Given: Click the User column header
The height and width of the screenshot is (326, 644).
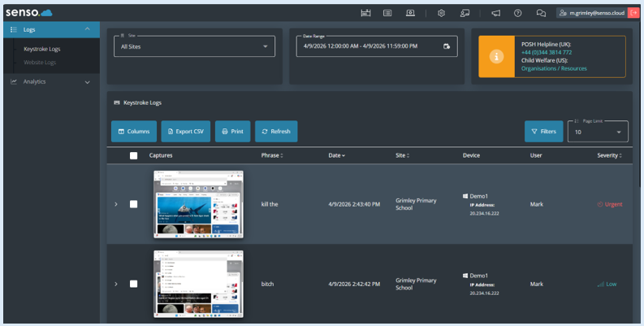Looking at the screenshot, I should click(x=536, y=155).
